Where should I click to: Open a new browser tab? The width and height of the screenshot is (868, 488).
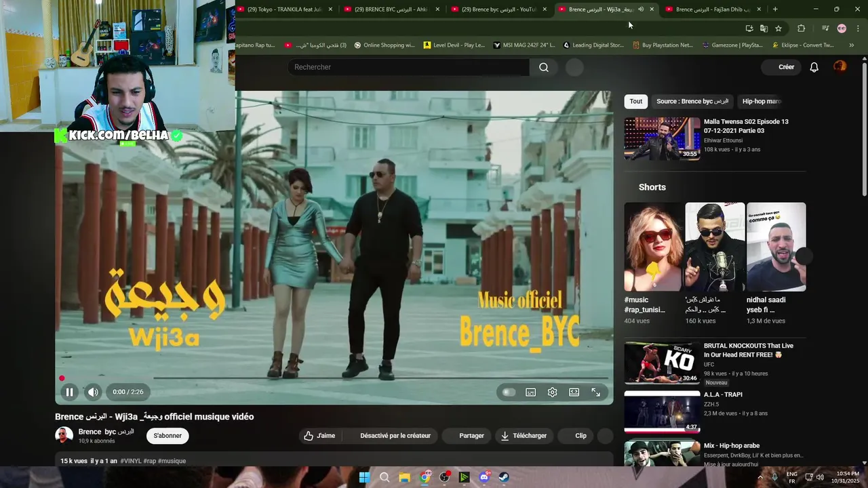coord(775,9)
